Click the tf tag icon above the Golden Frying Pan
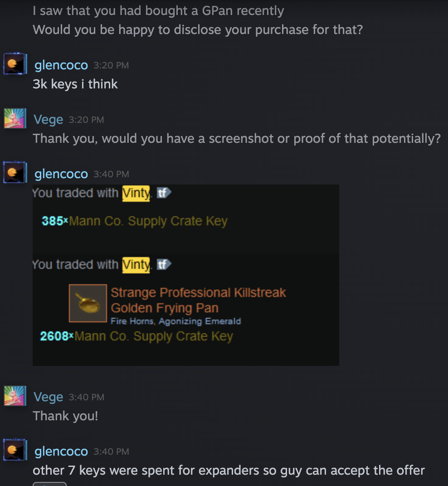 click(164, 264)
